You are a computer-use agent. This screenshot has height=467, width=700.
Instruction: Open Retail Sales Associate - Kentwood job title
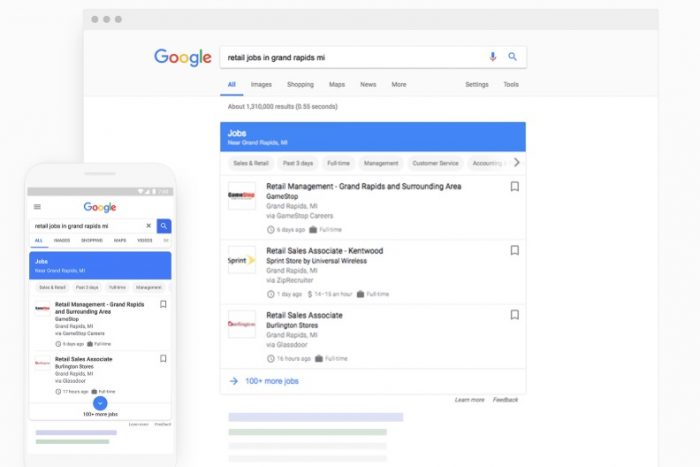coord(325,250)
